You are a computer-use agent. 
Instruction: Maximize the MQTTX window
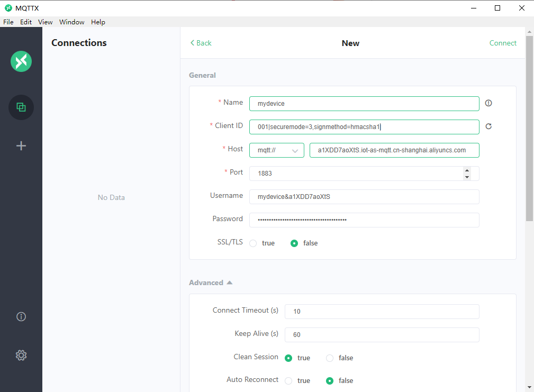497,8
